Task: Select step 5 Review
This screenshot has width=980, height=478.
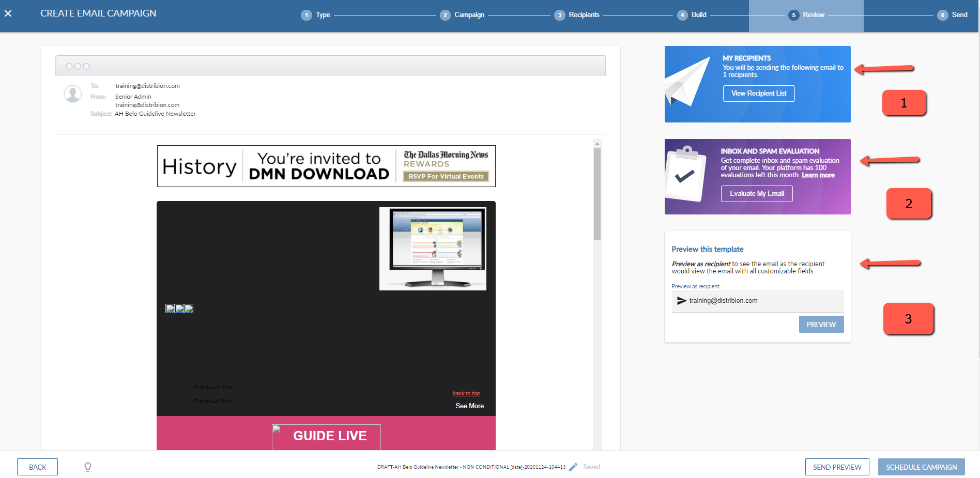Action: [x=806, y=15]
